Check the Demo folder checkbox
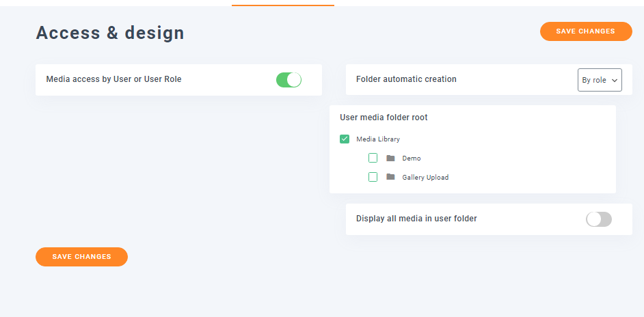This screenshot has width=644, height=317. (x=373, y=158)
